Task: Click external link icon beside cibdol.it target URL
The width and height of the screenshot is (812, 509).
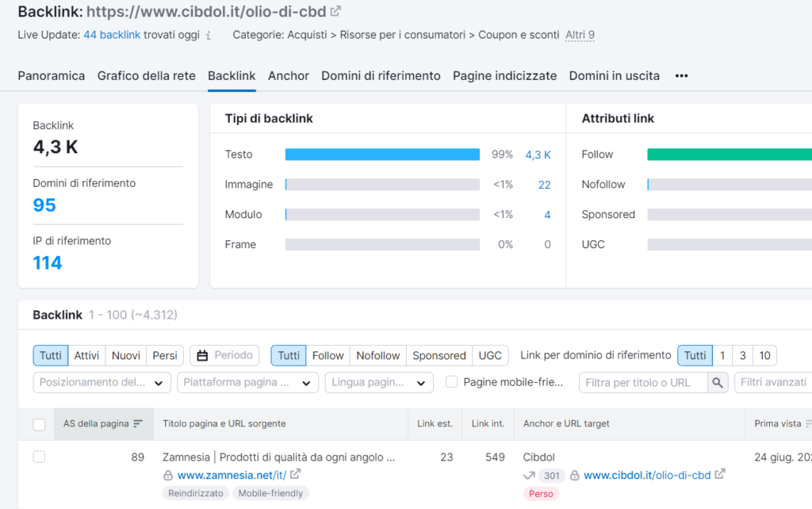Action: 720,475
